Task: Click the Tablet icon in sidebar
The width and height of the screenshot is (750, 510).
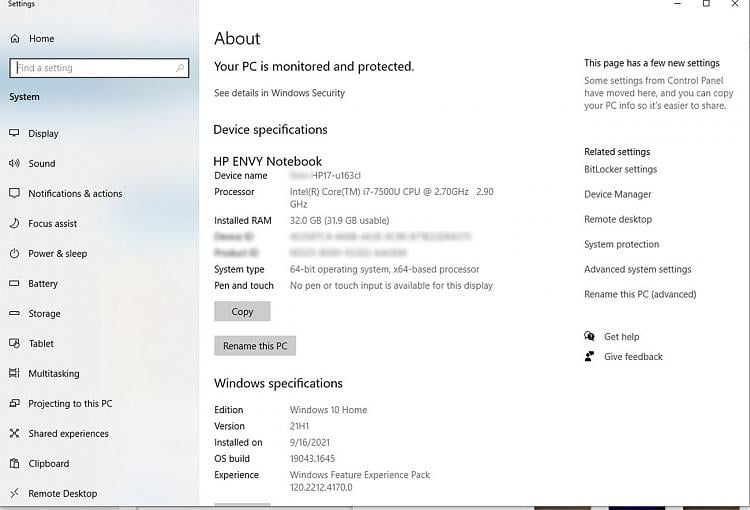Action: coord(14,343)
